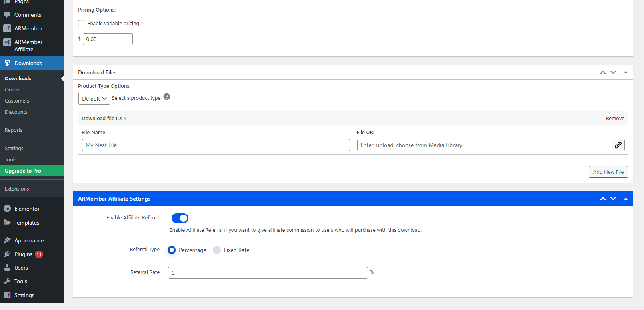Viewport: 644px width, 310px height.
Task: Open the Default product type dropdown
Action: [94, 99]
